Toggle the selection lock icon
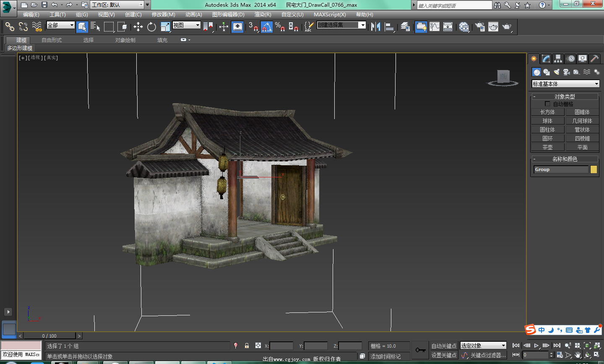Viewport: 604px width, 364px height. click(x=247, y=346)
